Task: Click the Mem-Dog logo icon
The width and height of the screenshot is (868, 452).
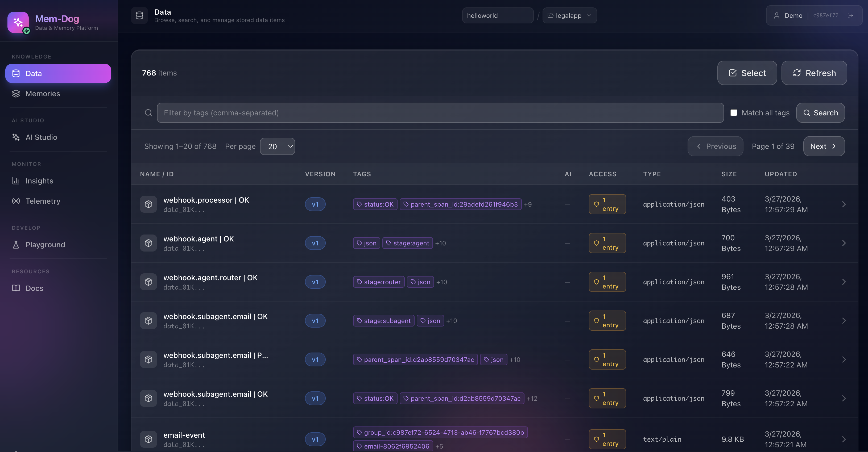Action: (x=18, y=22)
